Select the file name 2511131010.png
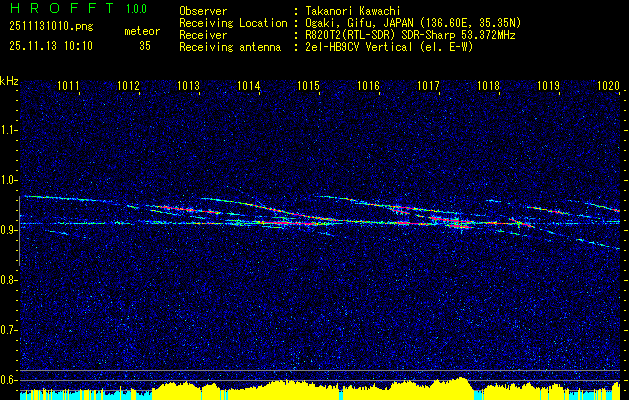The height and width of the screenshot is (400, 629). 51,26
